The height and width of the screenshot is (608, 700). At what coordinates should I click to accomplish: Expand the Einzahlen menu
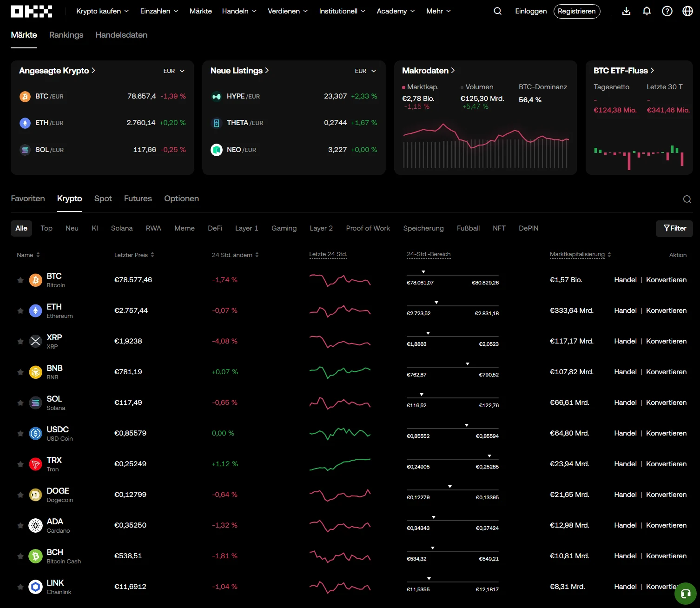(159, 11)
